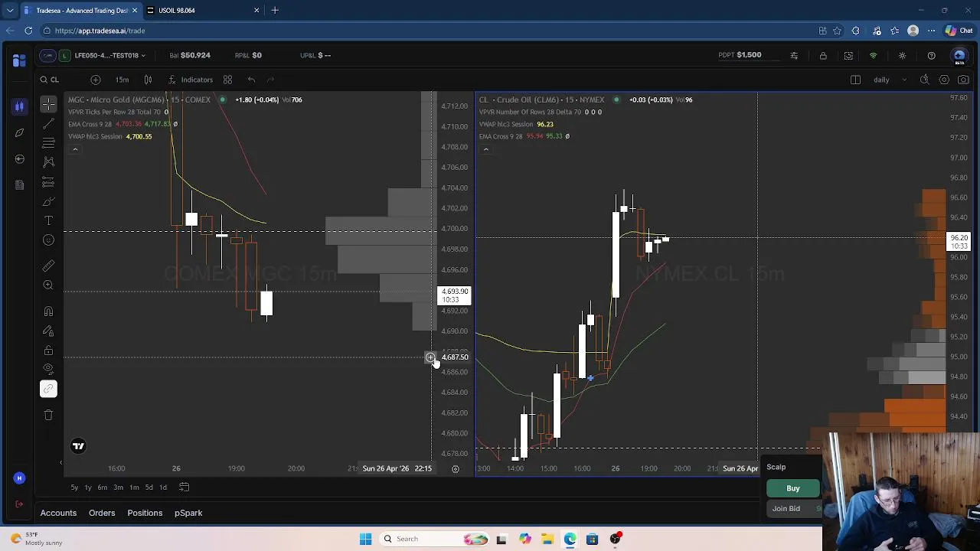Open the pSpark tab
The height and width of the screenshot is (551, 980).
click(x=188, y=513)
